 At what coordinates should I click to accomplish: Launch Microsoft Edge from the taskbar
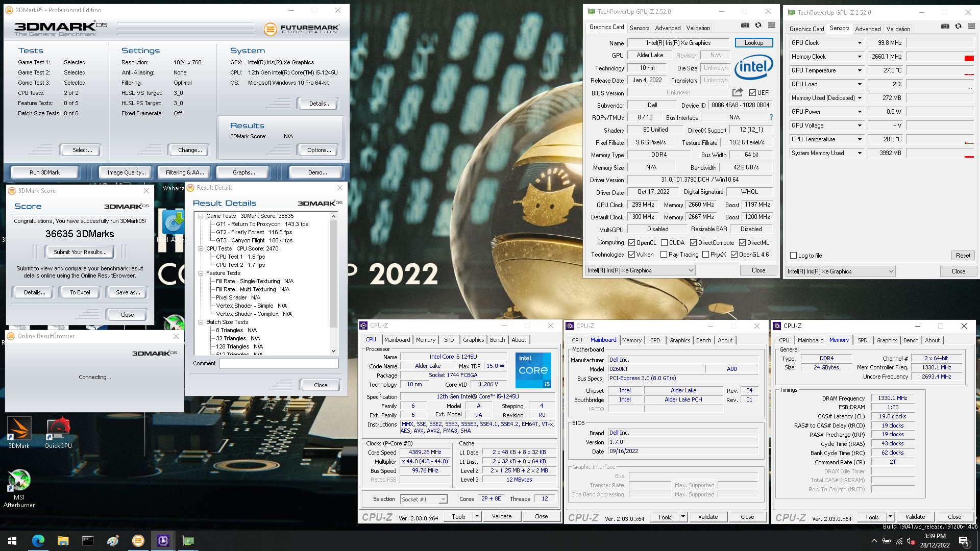pyautogui.click(x=38, y=541)
